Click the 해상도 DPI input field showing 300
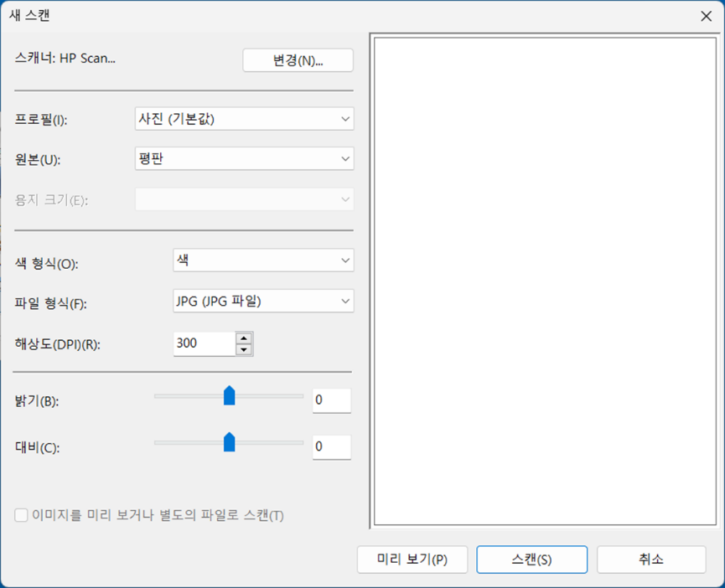This screenshot has width=725, height=588. (x=204, y=343)
